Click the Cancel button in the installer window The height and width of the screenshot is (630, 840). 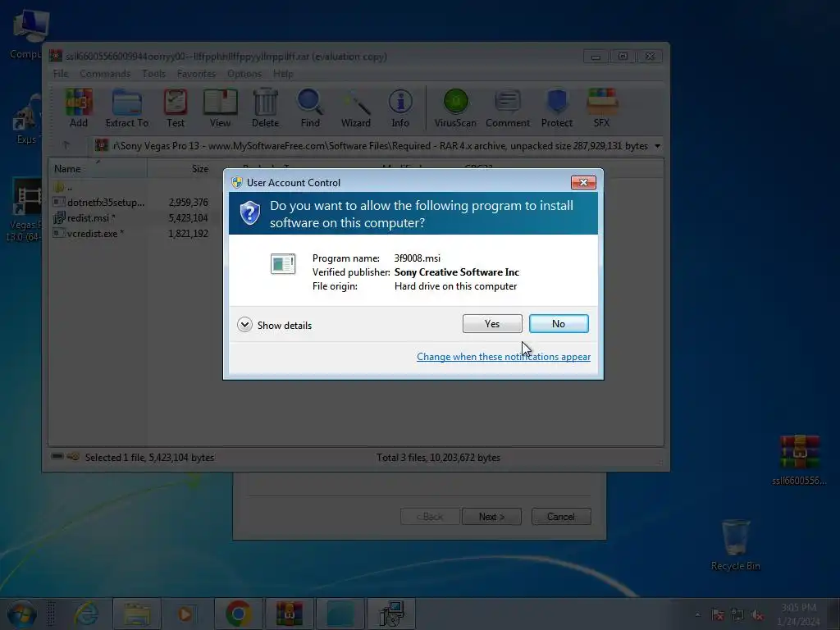pos(561,517)
